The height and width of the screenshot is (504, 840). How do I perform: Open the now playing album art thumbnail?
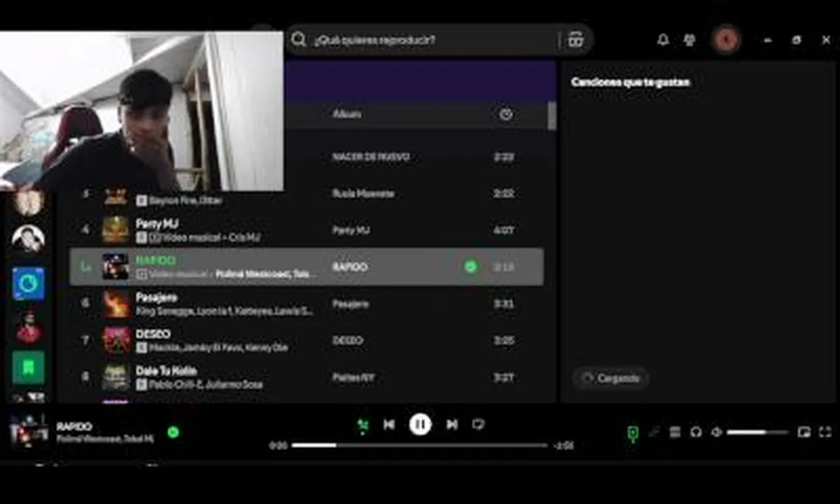pos(29,431)
